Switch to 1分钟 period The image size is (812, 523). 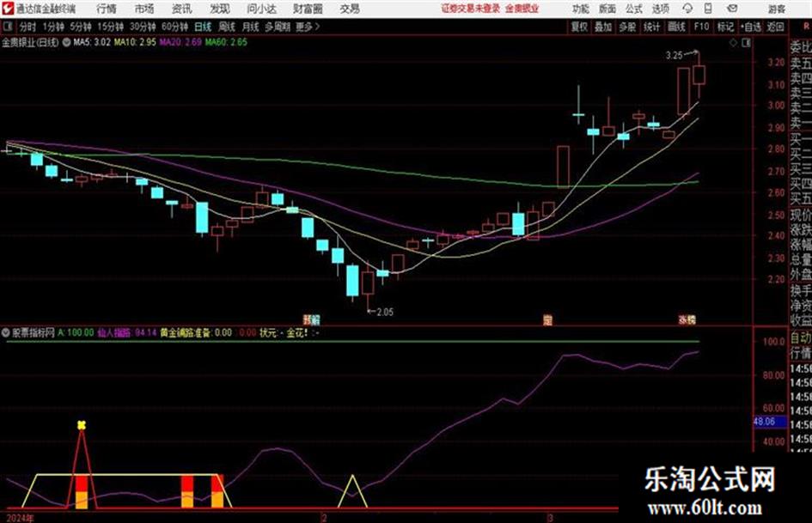[52, 27]
